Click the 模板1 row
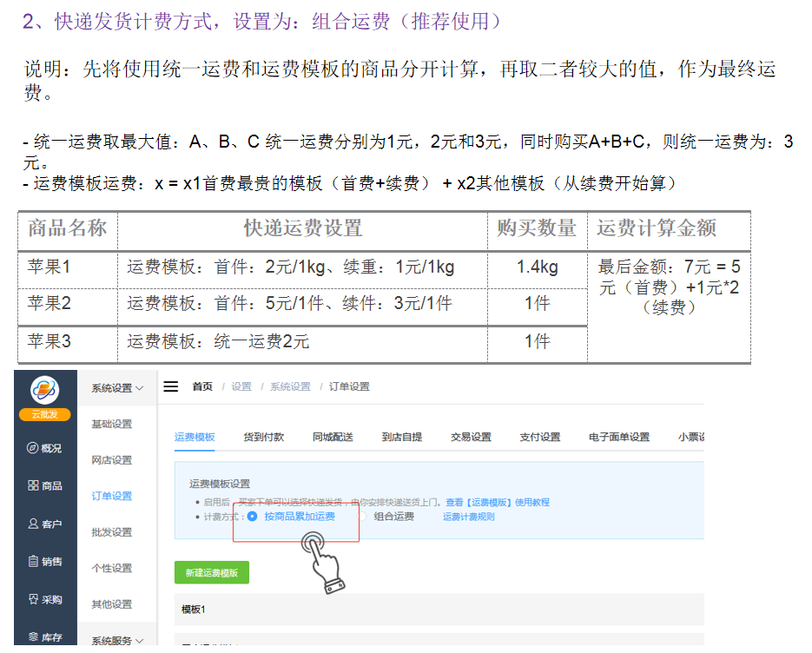This screenshot has width=812, height=653. [x=439, y=610]
